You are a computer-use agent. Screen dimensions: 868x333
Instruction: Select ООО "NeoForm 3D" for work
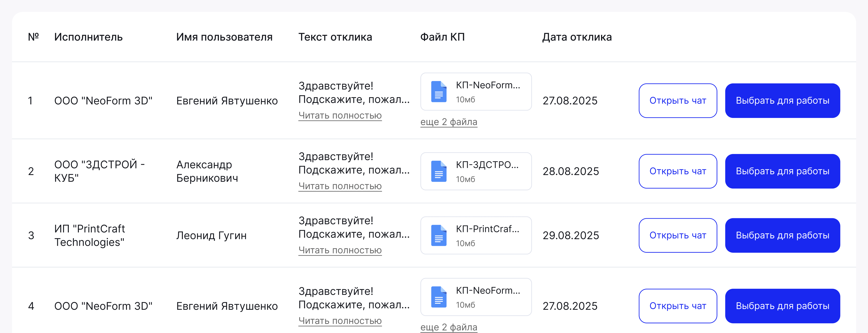coord(782,100)
